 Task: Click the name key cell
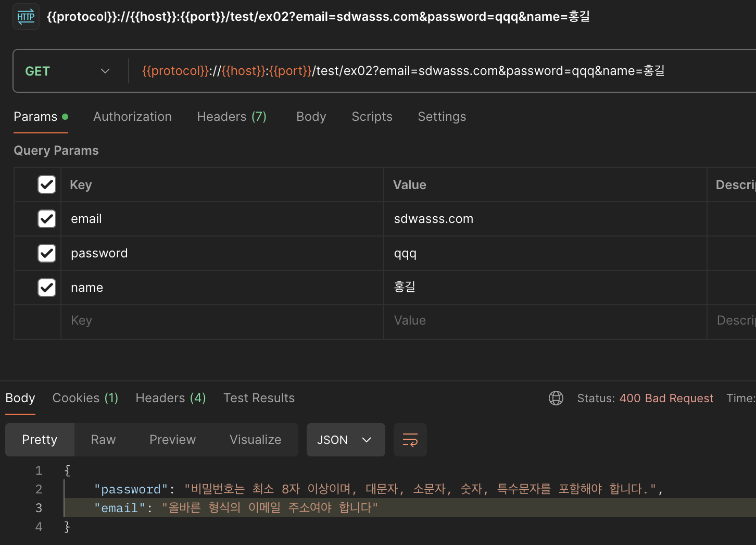click(x=222, y=288)
